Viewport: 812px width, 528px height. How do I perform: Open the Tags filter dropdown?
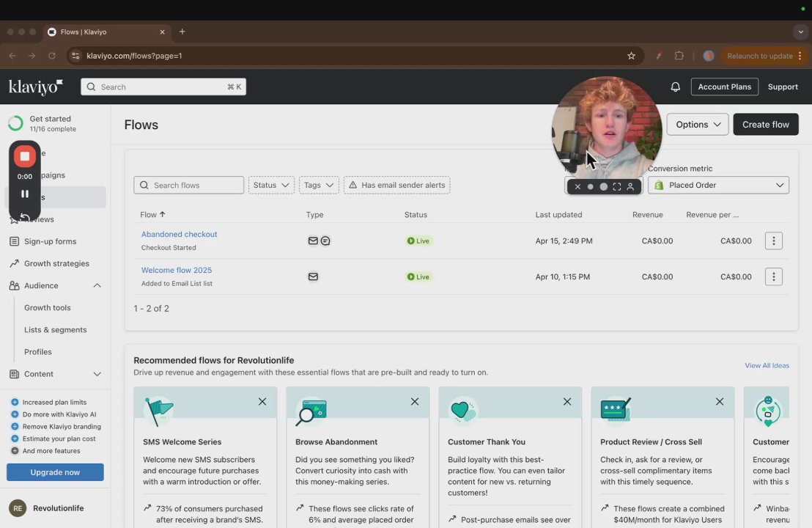[x=319, y=185]
